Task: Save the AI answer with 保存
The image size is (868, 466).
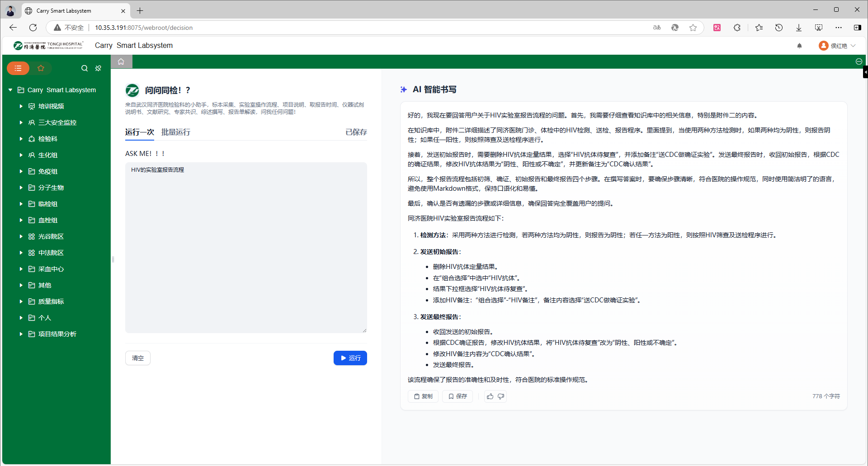Action: (x=458, y=396)
